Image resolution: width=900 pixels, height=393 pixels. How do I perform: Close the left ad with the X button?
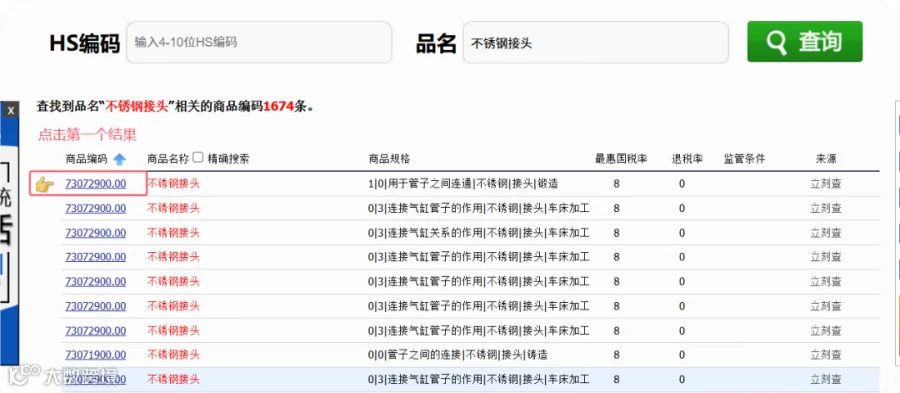point(10,111)
